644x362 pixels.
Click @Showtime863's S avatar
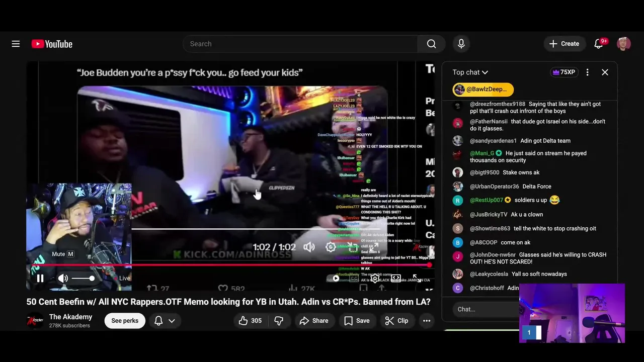(457, 229)
